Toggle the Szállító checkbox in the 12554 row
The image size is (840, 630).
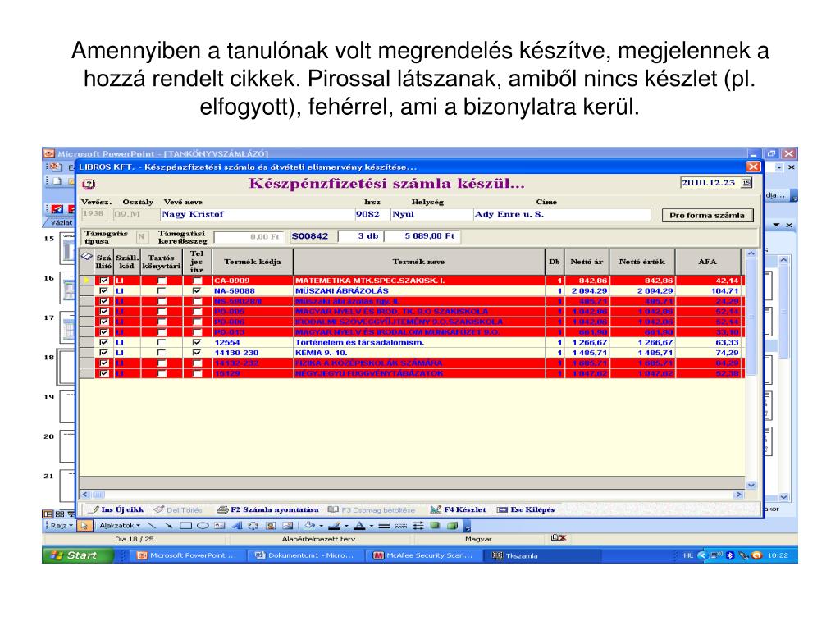104,342
